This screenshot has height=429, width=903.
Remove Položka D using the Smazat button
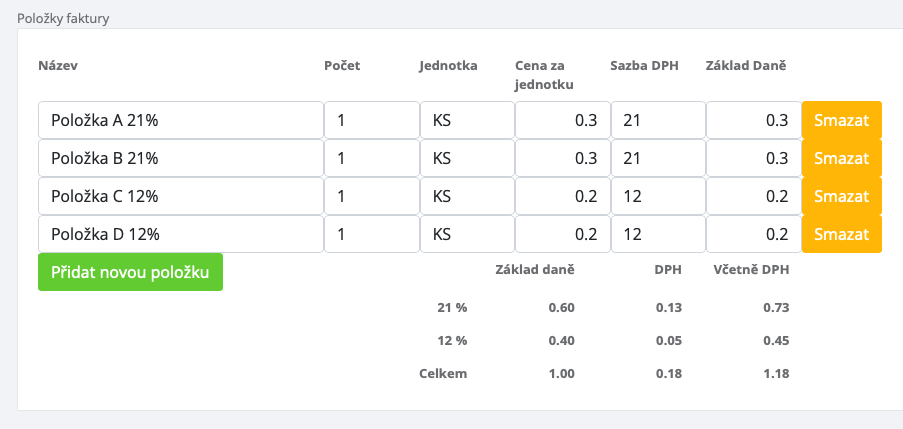841,234
